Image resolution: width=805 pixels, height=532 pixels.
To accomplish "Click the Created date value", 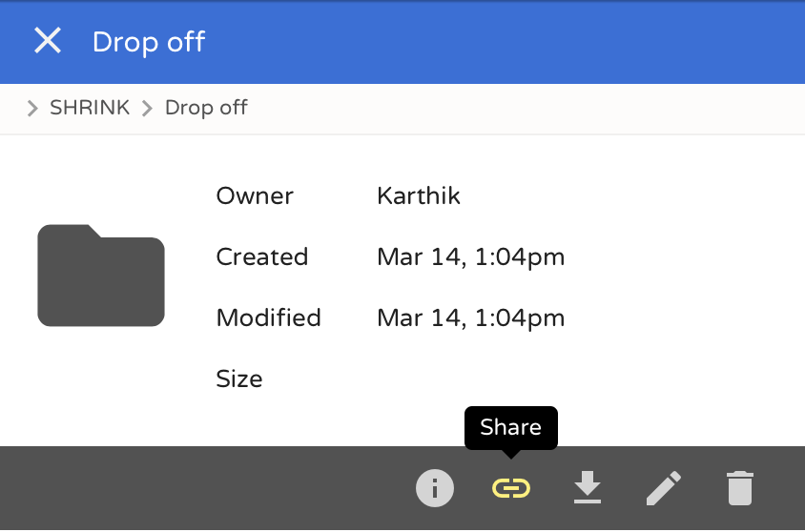I will 470,257.
